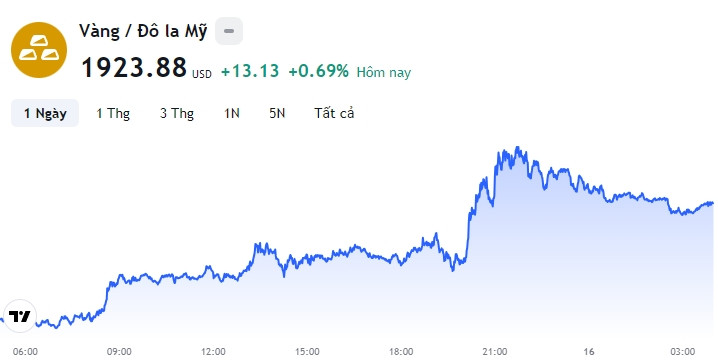Click the Hôm nay label
Image resolution: width=718 pixels, height=364 pixels.
384,72
